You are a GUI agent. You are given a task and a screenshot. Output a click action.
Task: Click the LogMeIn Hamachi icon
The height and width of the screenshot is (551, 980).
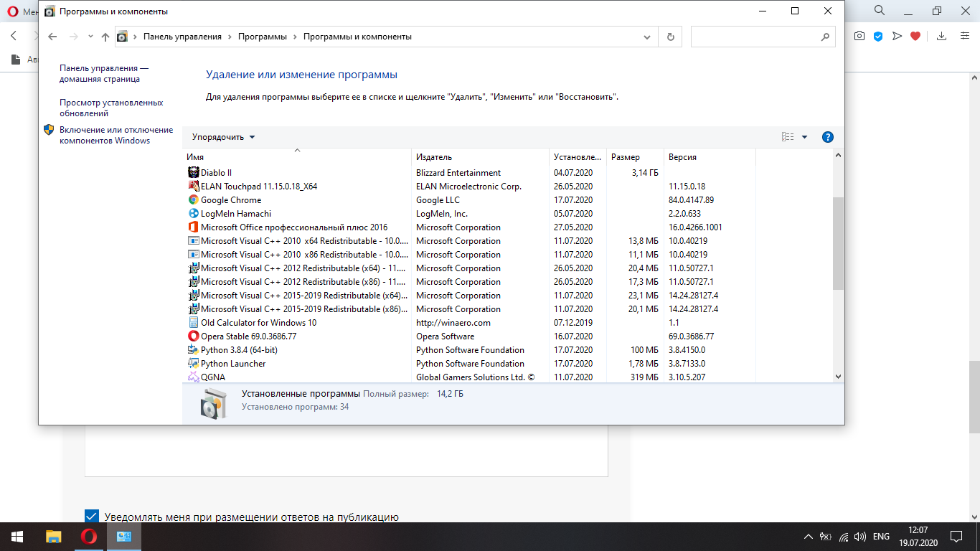coord(194,213)
